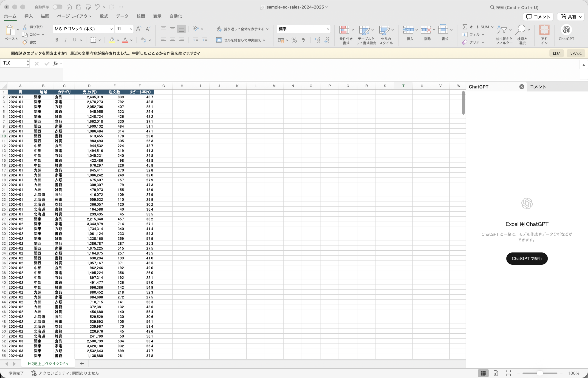Toggle align left horizontal alignment
Image resolution: width=588 pixels, height=378 pixels.
coord(163,40)
